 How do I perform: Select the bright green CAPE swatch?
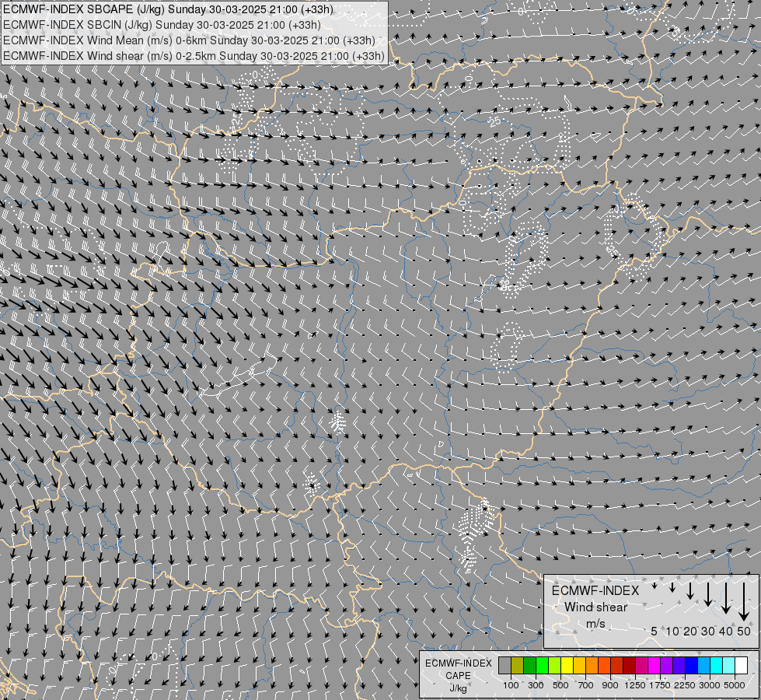coord(542,666)
